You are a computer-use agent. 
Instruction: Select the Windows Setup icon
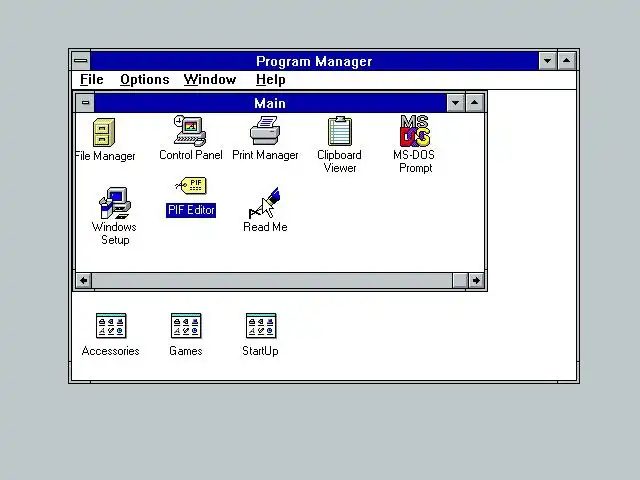115,203
